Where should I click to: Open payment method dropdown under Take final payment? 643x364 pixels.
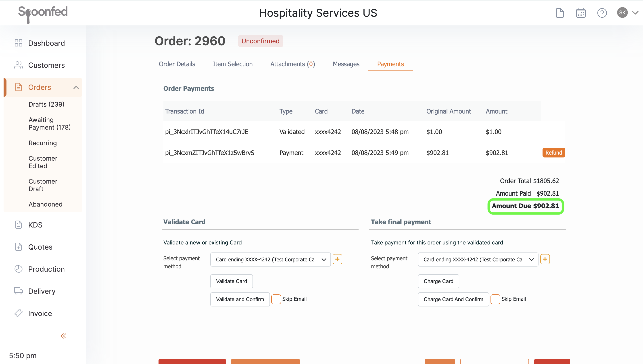click(478, 259)
